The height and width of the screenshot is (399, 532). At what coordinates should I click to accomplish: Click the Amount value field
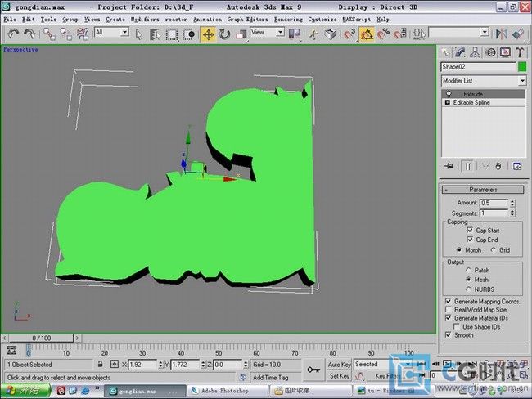[494, 203]
